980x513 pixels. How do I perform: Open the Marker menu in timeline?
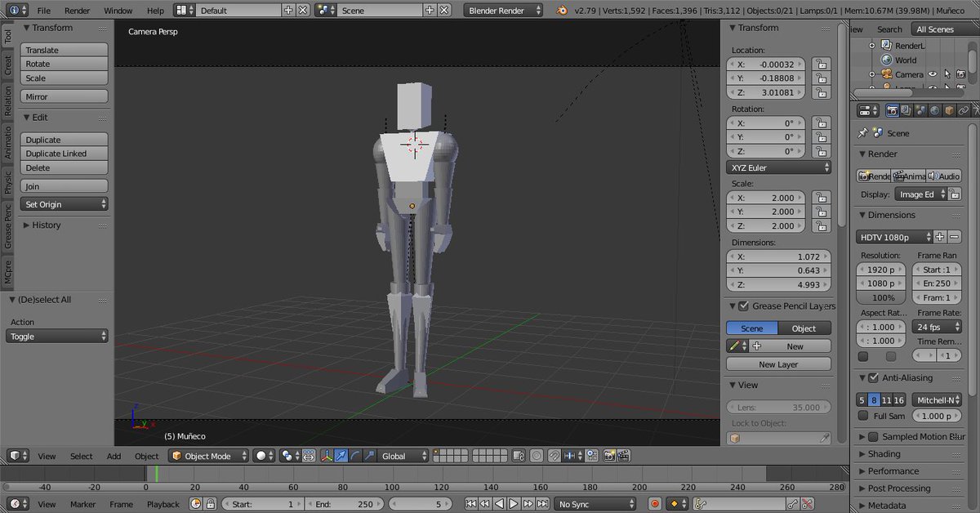pos(82,504)
